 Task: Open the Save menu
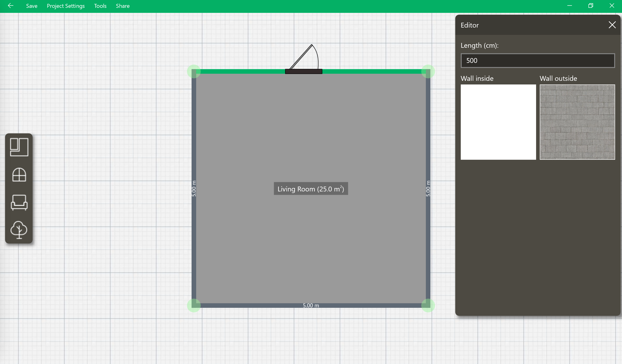(32, 6)
